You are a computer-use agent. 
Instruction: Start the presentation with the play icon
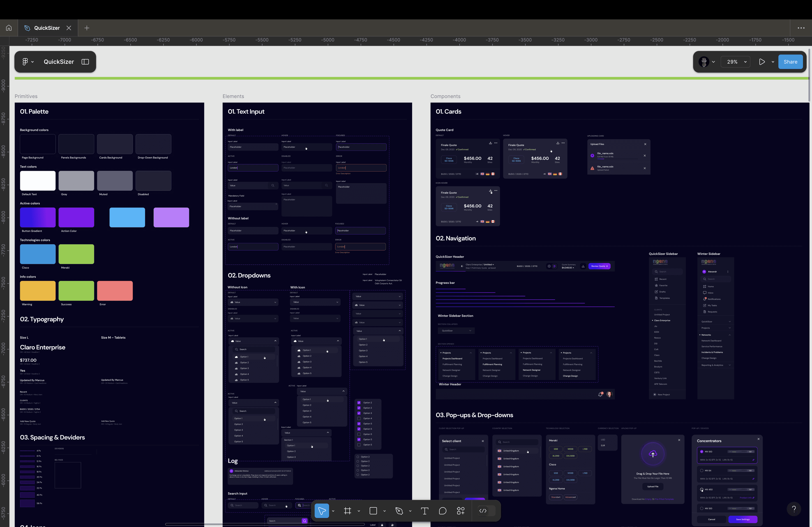coord(762,62)
